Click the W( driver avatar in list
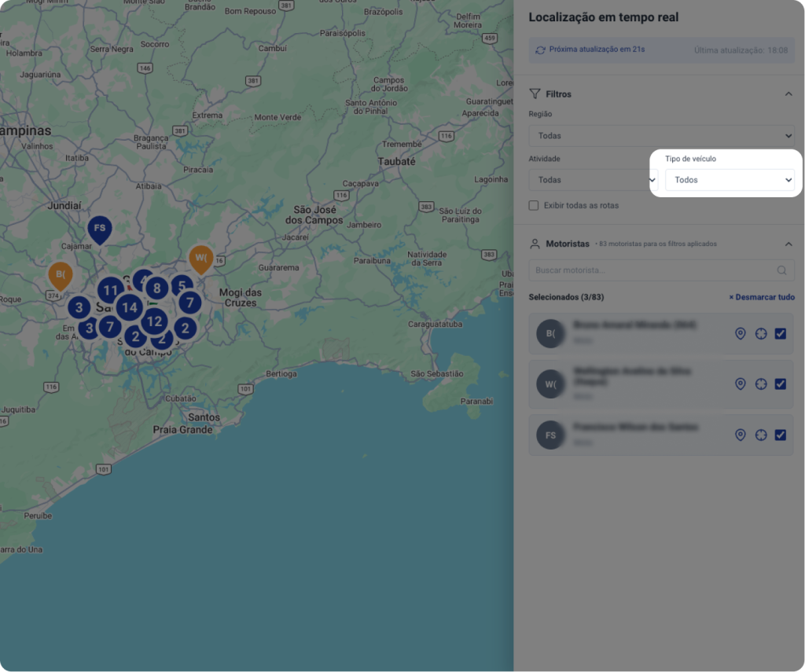Screen dimensions: 805x672 [550, 384]
